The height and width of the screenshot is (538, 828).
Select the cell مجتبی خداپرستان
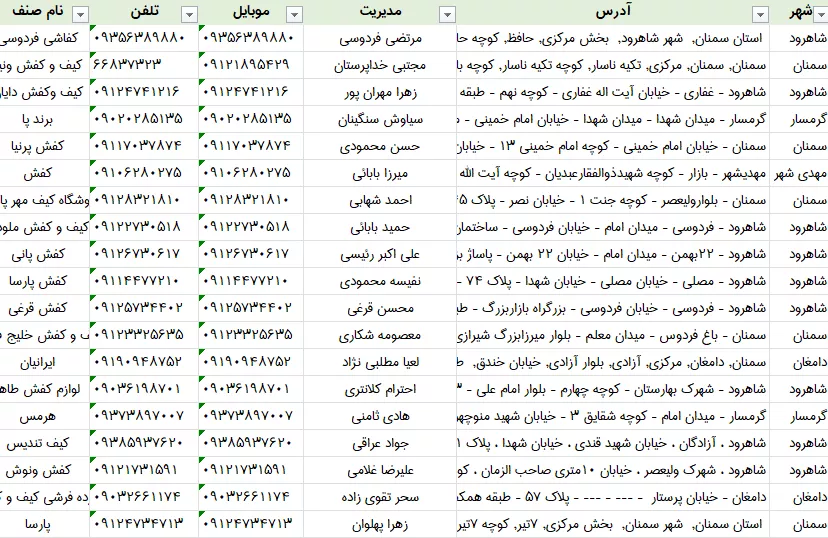click(x=380, y=65)
